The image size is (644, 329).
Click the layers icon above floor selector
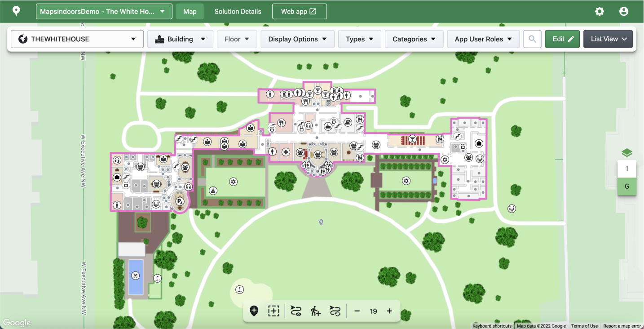[x=626, y=153]
